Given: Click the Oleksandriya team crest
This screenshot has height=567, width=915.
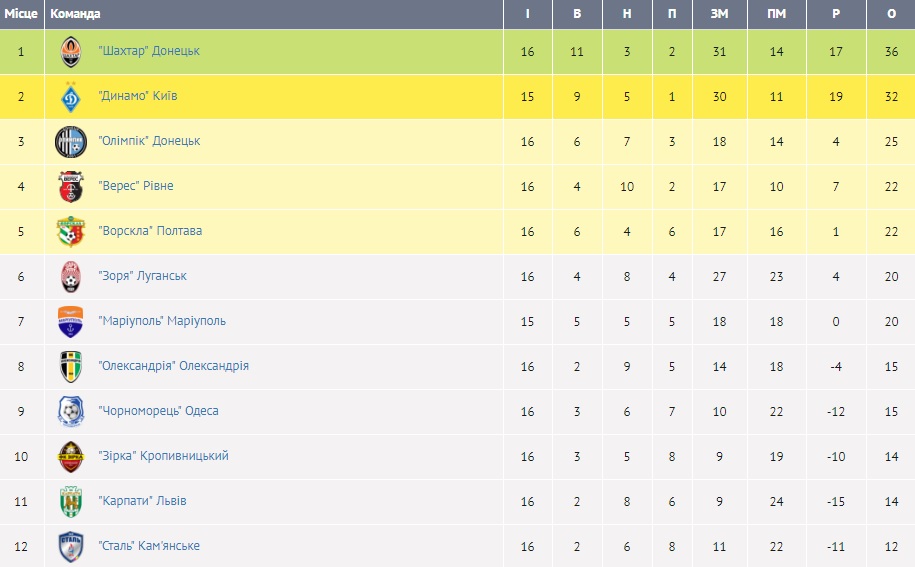Looking at the screenshot, I should pos(71,367).
